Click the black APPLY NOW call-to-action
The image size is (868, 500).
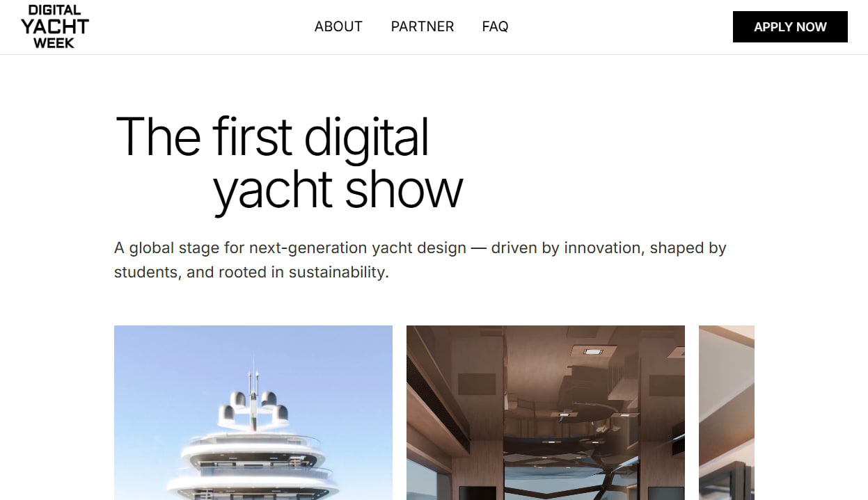pyautogui.click(x=789, y=26)
